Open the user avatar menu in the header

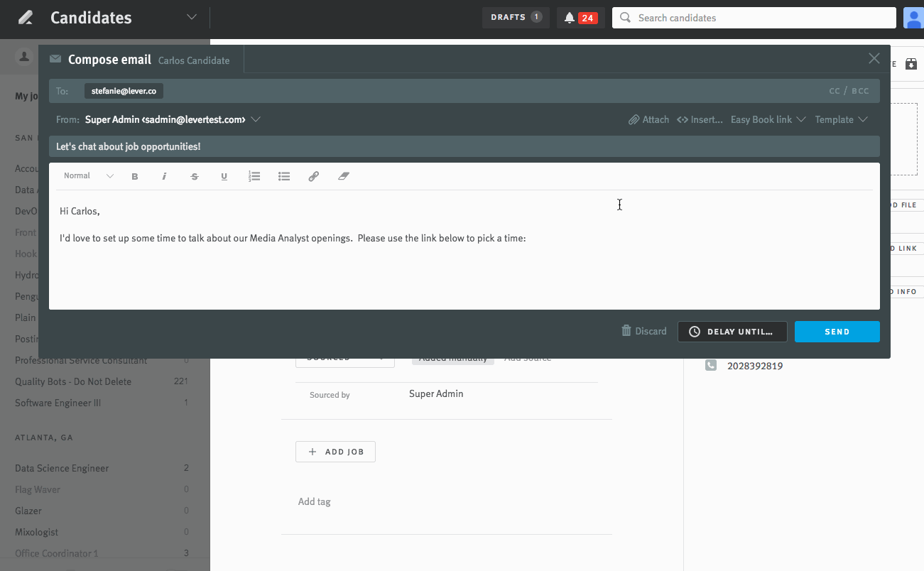tap(913, 18)
